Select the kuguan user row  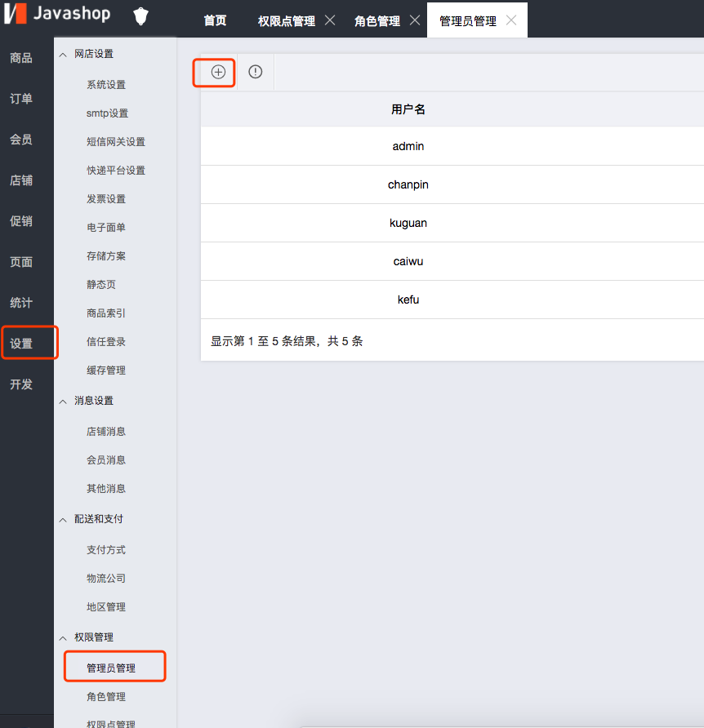coord(452,223)
